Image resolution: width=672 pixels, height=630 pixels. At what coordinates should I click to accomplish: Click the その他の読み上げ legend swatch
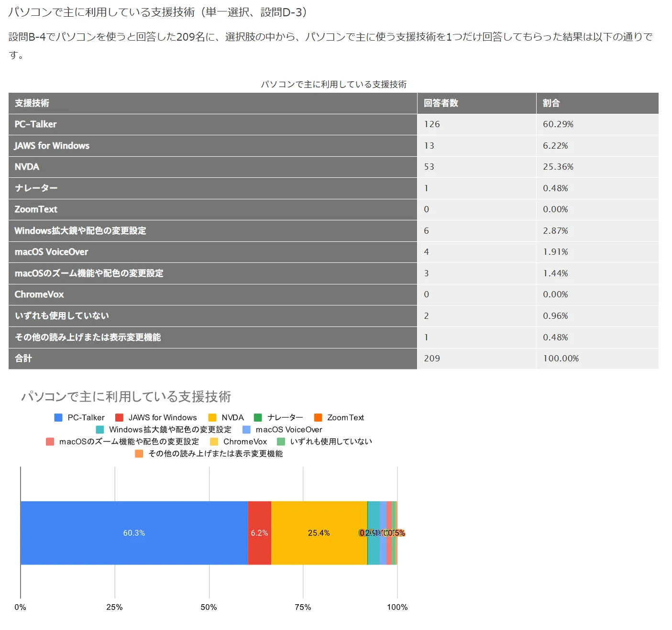pos(139,454)
